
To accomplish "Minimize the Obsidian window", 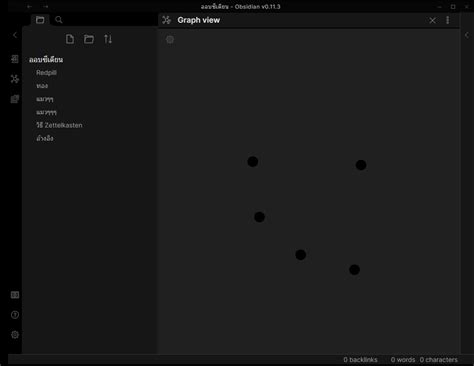I will [439, 7].
